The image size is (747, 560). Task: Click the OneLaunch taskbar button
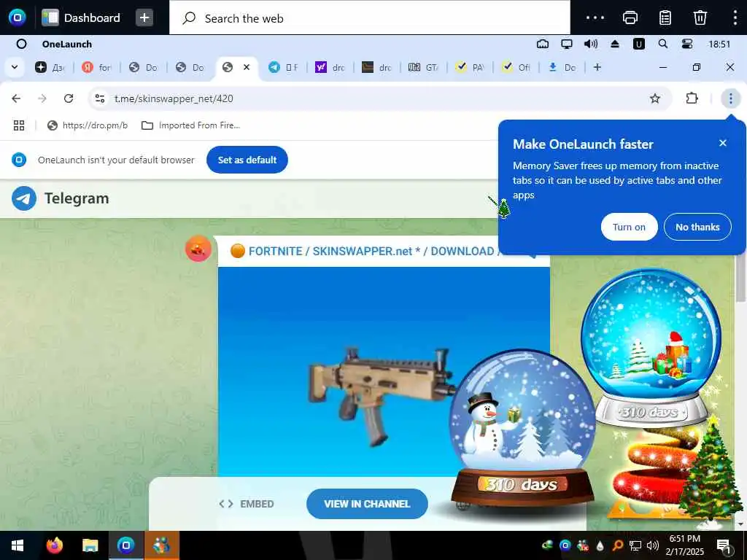[125, 545]
